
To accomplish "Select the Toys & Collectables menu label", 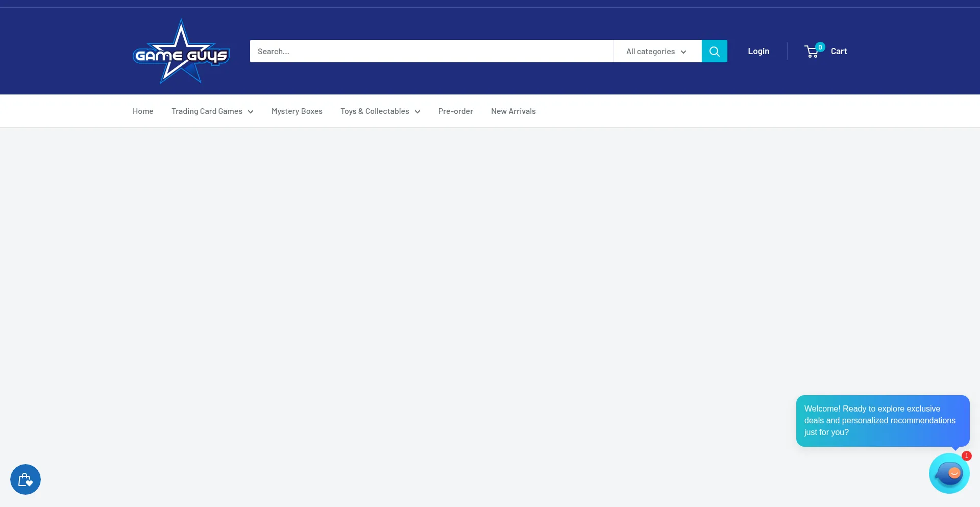I will coord(375,111).
